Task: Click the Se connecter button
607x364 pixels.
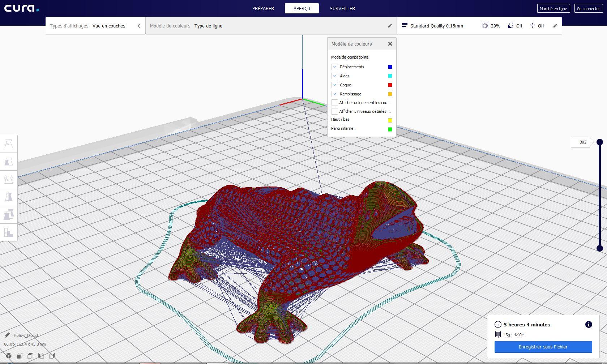Action: [589, 8]
